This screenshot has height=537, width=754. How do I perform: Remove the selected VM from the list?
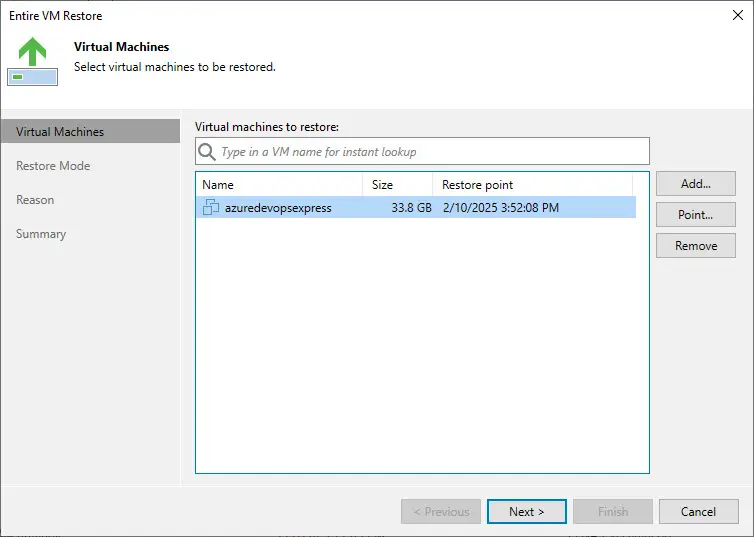point(695,246)
